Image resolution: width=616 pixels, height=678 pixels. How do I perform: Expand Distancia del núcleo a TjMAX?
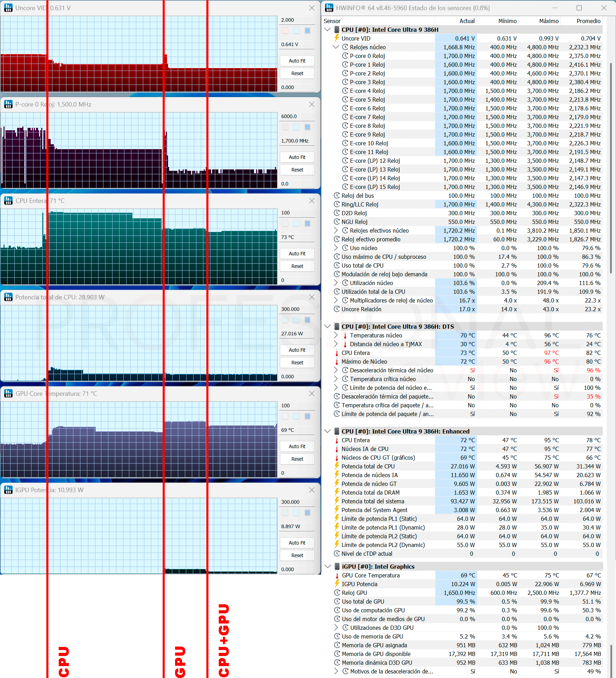coord(336,344)
